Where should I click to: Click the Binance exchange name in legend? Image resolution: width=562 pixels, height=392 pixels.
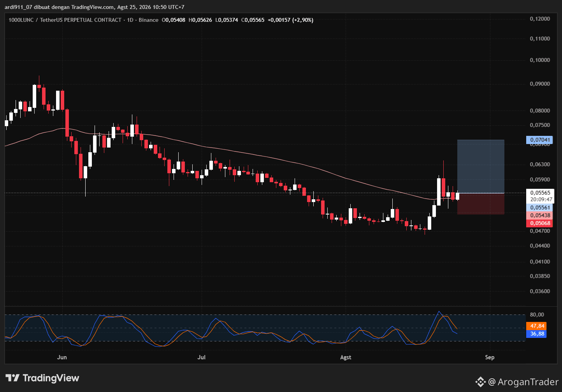coord(149,20)
